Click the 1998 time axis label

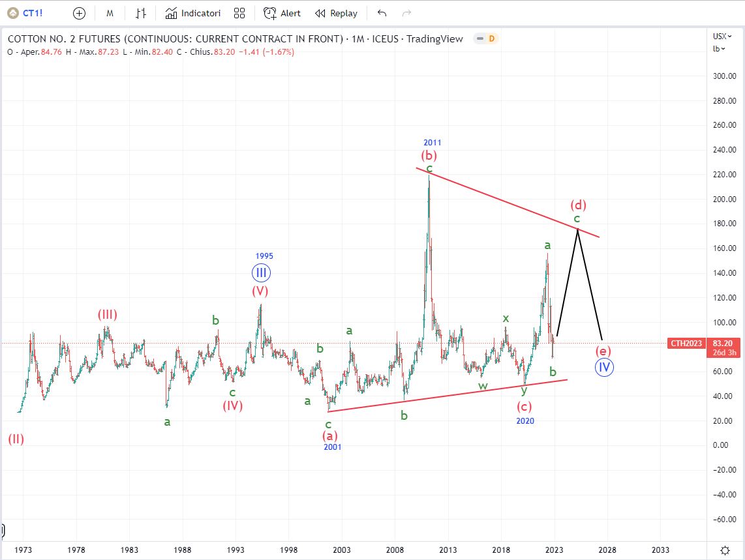(x=288, y=550)
